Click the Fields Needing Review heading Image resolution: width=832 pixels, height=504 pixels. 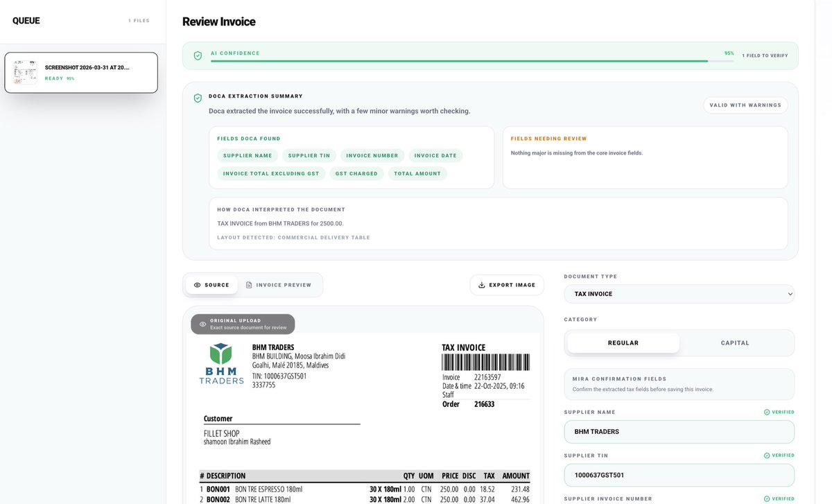549,139
